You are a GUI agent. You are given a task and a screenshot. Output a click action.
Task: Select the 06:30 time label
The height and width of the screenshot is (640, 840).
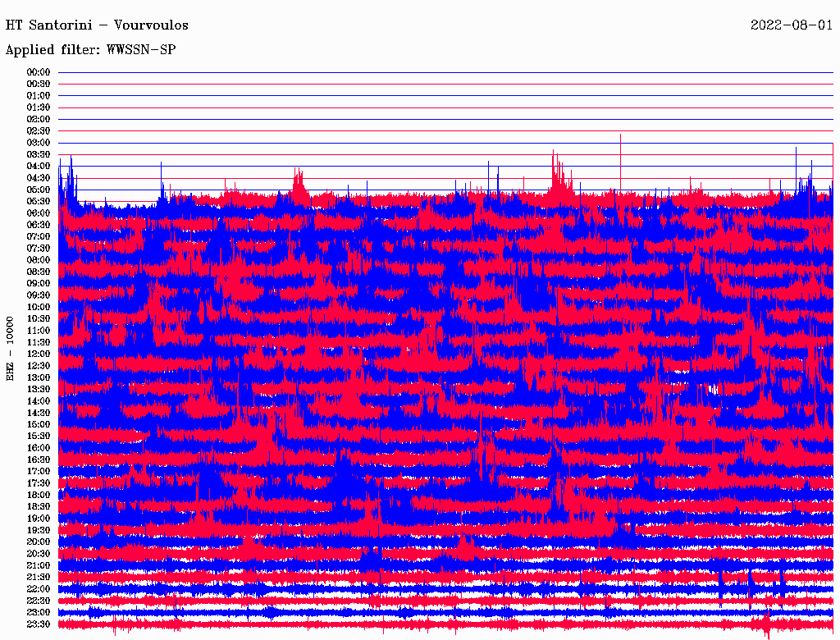click(39, 225)
